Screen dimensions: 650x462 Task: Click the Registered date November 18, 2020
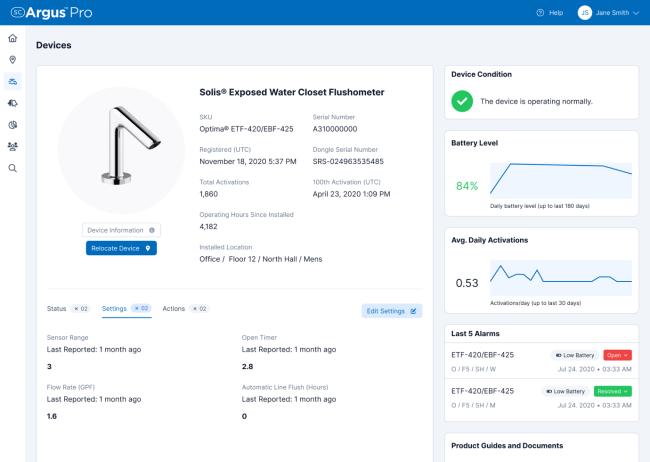(248, 161)
